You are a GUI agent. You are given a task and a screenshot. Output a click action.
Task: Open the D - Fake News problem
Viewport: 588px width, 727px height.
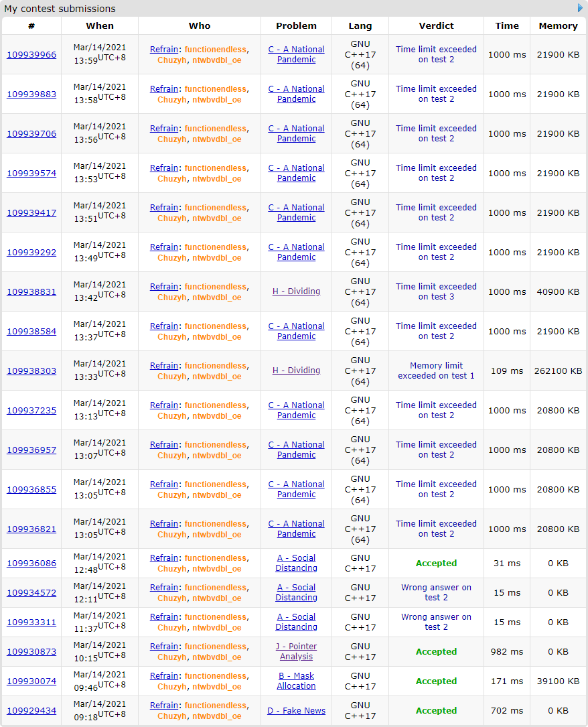coord(296,711)
